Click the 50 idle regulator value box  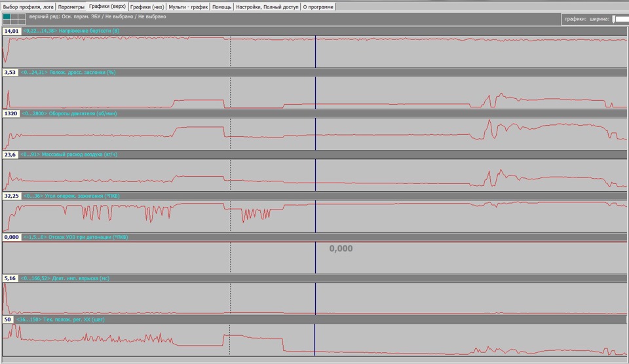click(8, 319)
